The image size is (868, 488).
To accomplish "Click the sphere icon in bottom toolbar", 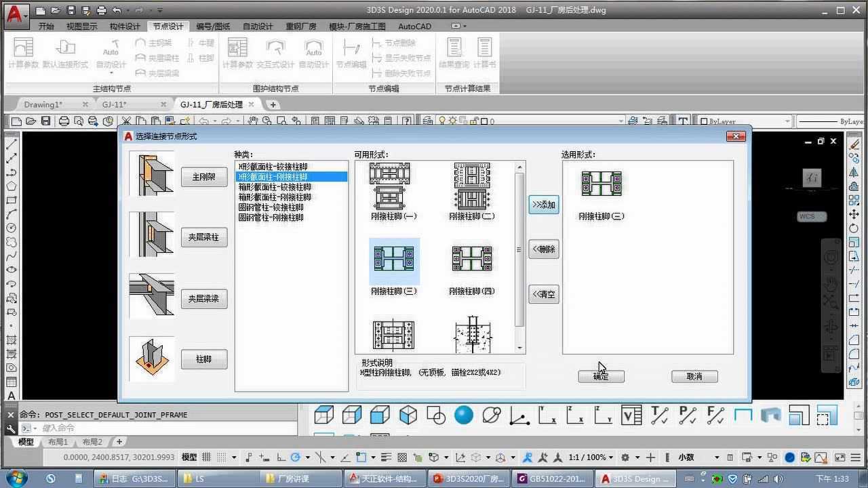I will pyautogui.click(x=464, y=415).
